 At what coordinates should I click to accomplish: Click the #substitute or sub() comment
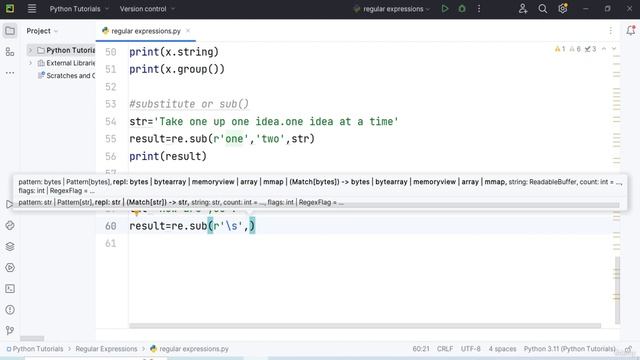coord(189,104)
